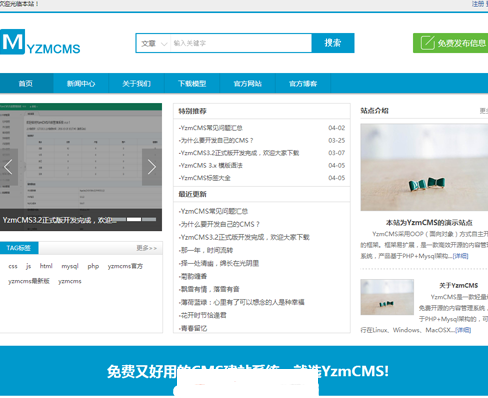Open YzmCMS3.2正式版 article under 最近更新
Screen dimensions: 488x398
click(244, 237)
